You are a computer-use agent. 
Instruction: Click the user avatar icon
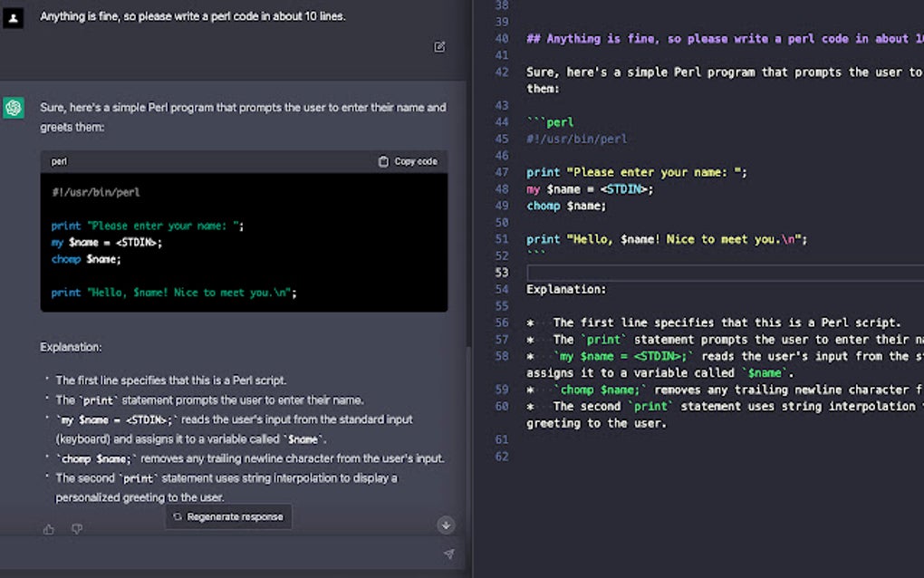pos(13,18)
